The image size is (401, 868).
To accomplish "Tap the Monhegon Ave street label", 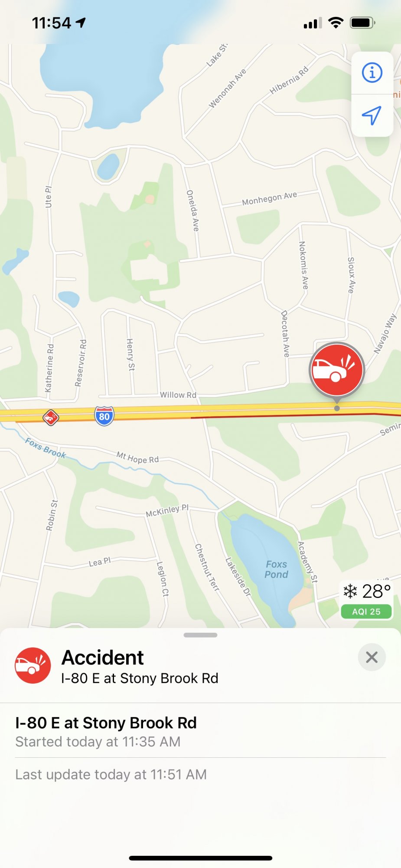I will (x=270, y=198).
